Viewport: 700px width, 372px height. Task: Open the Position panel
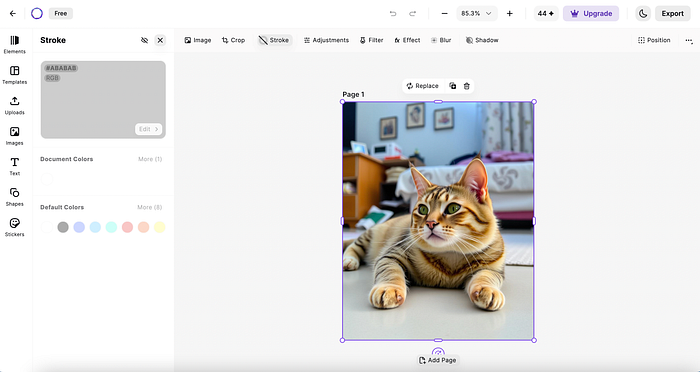(654, 40)
